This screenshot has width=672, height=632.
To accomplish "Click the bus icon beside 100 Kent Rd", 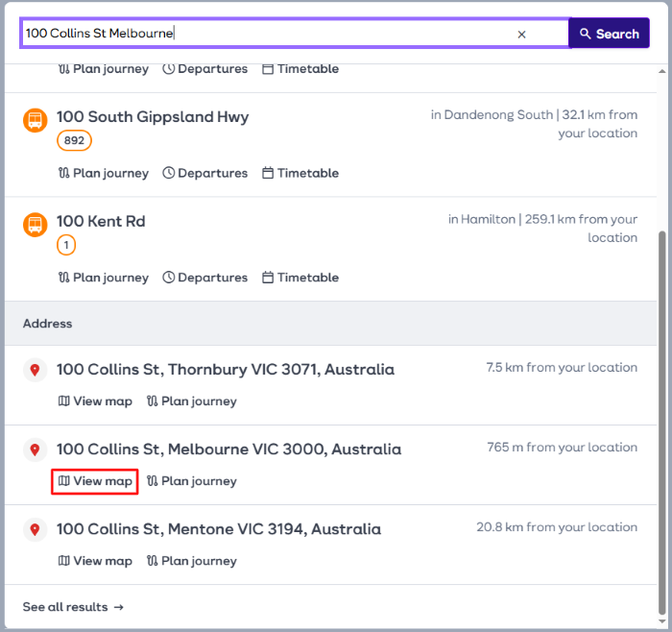I will pyautogui.click(x=36, y=225).
